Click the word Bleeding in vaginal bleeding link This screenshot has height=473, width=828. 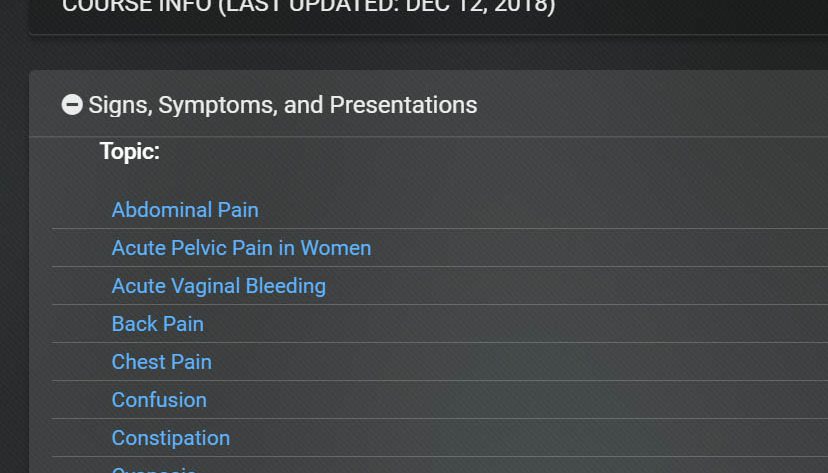pos(286,286)
